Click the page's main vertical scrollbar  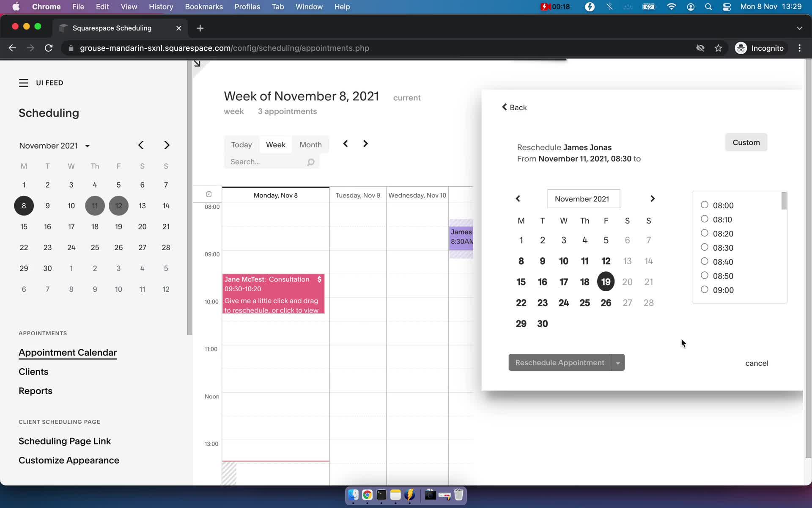pos(808,259)
